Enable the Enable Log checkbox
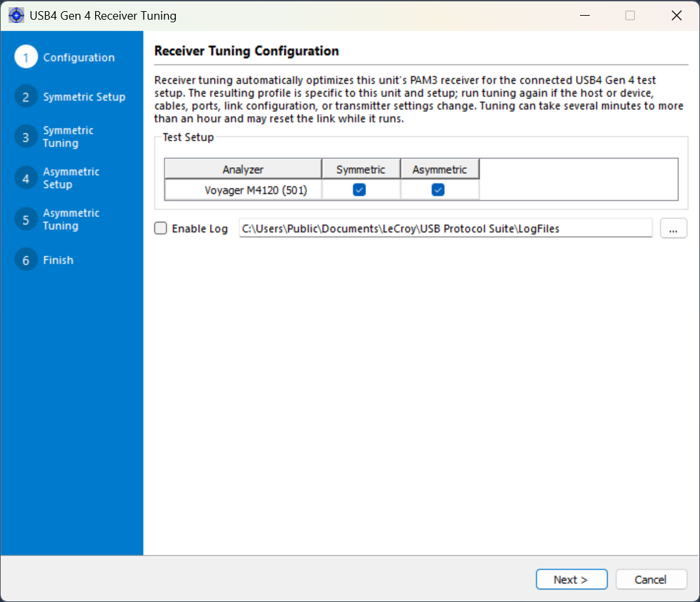This screenshot has width=700, height=602. click(x=161, y=228)
